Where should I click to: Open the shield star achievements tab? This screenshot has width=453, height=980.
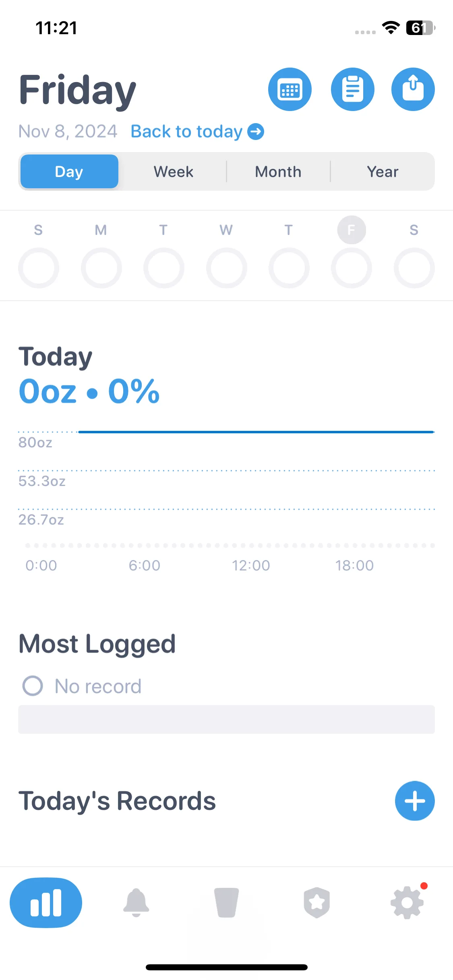click(317, 903)
